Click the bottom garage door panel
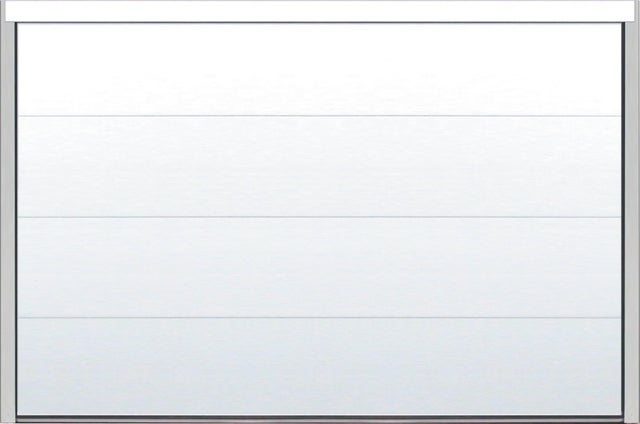The height and width of the screenshot is (424, 640). tap(320, 367)
